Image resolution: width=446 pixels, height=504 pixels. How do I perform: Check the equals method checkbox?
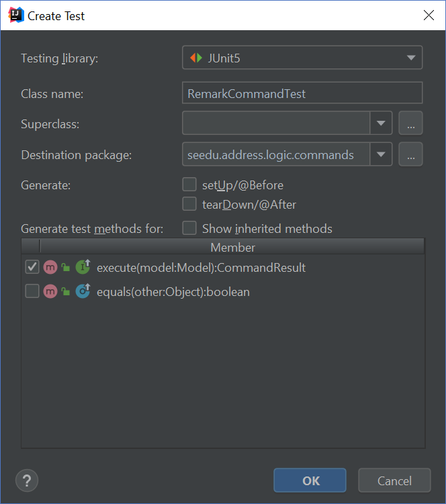[x=32, y=291]
